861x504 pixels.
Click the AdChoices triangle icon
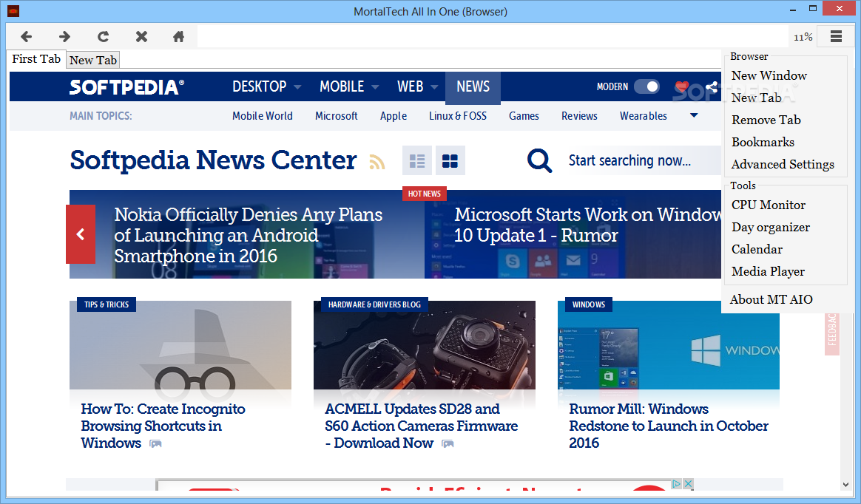677,484
